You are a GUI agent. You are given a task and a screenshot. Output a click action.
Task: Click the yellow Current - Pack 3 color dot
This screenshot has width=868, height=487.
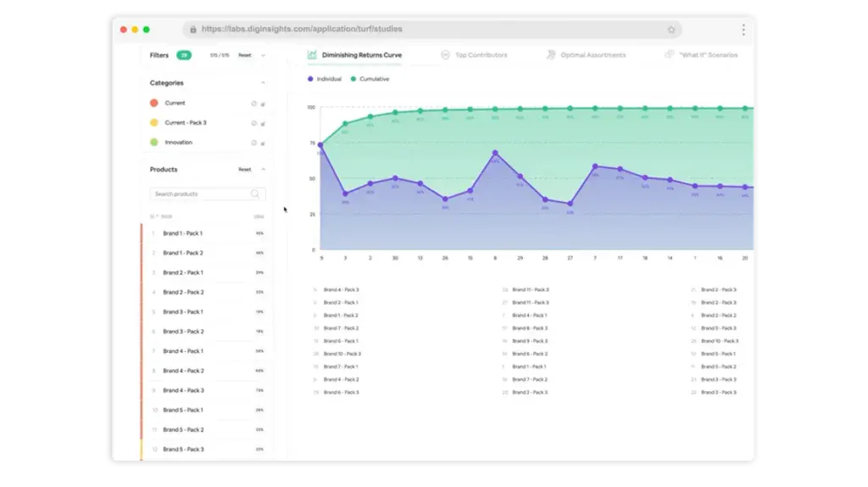pos(154,123)
